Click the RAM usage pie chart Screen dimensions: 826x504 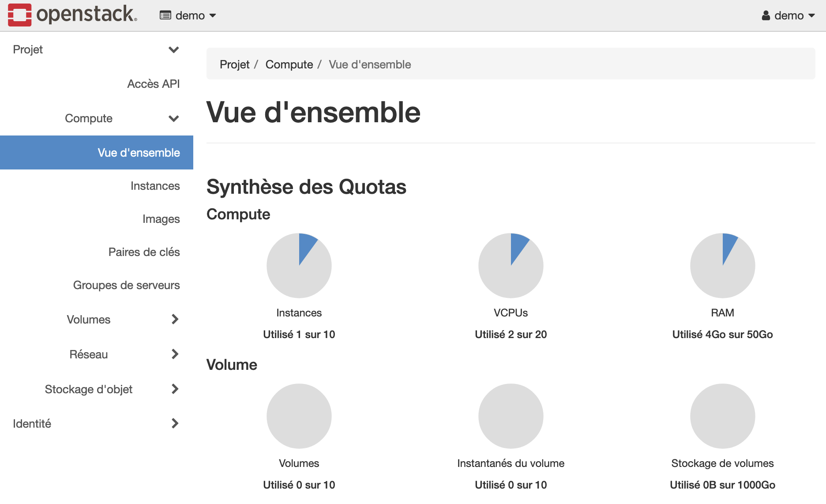(x=722, y=265)
